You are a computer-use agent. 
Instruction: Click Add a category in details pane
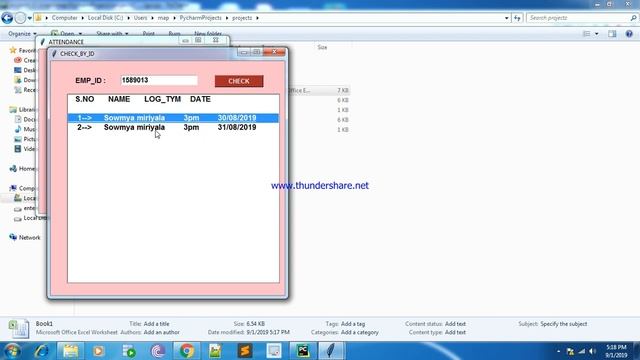pos(360,332)
